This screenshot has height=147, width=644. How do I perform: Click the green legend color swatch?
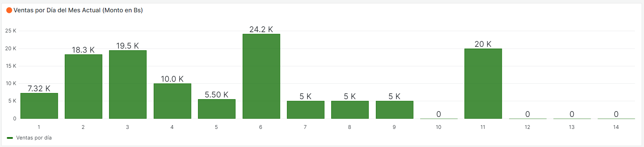(10, 138)
